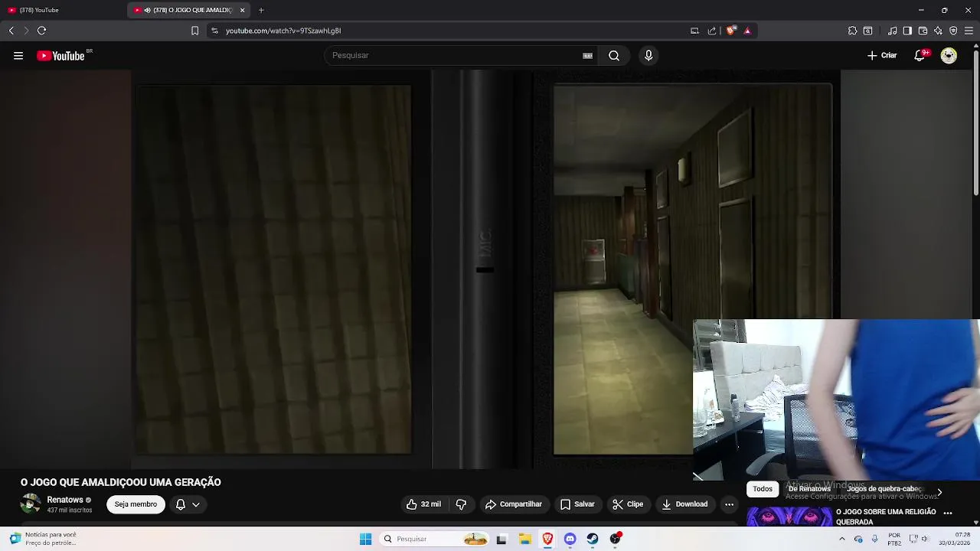Screen dimensions: 980x551
Task: Open Brave Rewards triangle icon
Action: coord(747,31)
